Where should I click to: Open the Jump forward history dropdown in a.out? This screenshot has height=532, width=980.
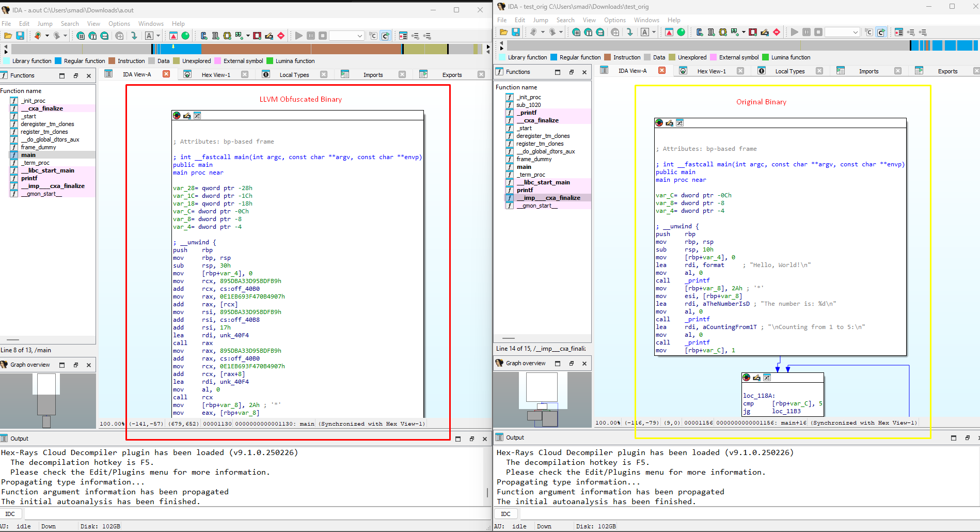(x=65, y=36)
